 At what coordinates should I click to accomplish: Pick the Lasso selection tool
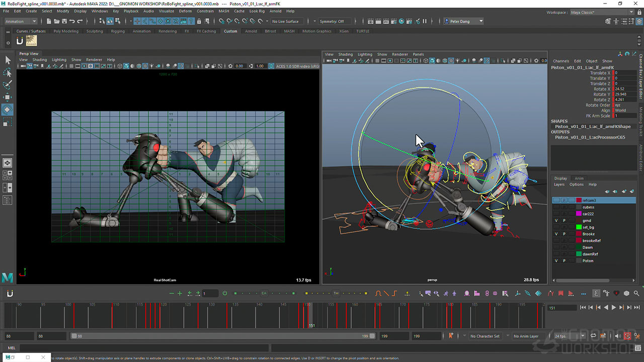[8, 72]
